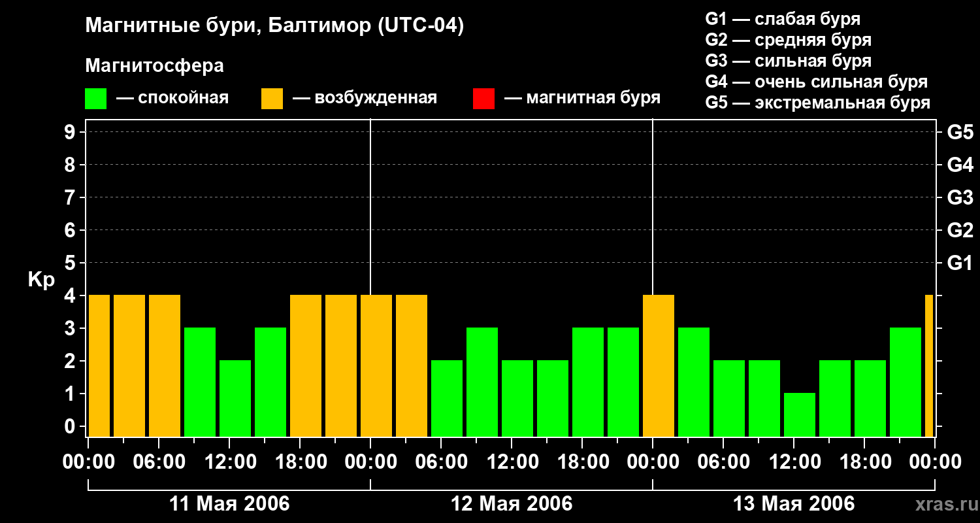
Task: Click the first orange bar on 11 May
Action: point(99,366)
